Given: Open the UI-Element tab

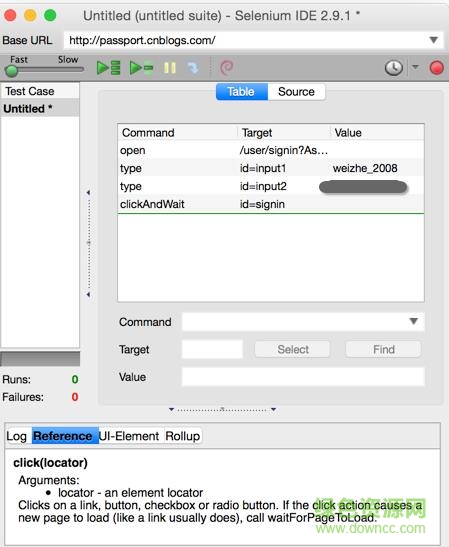Looking at the screenshot, I should coord(129,436).
